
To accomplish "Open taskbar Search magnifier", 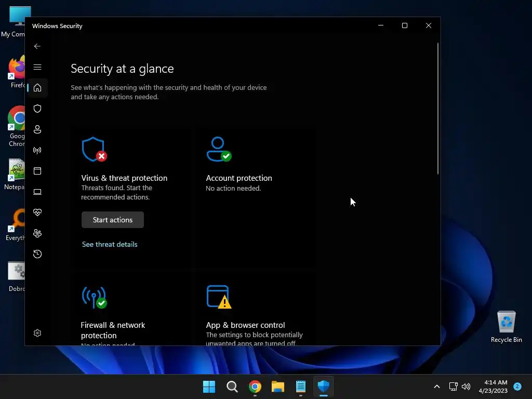I will (232, 387).
